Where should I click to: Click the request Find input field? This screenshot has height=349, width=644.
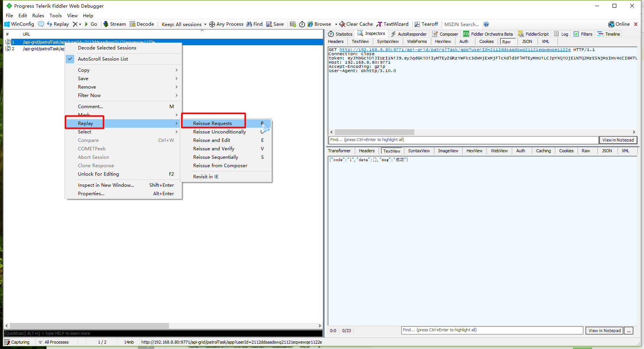click(x=464, y=140)
